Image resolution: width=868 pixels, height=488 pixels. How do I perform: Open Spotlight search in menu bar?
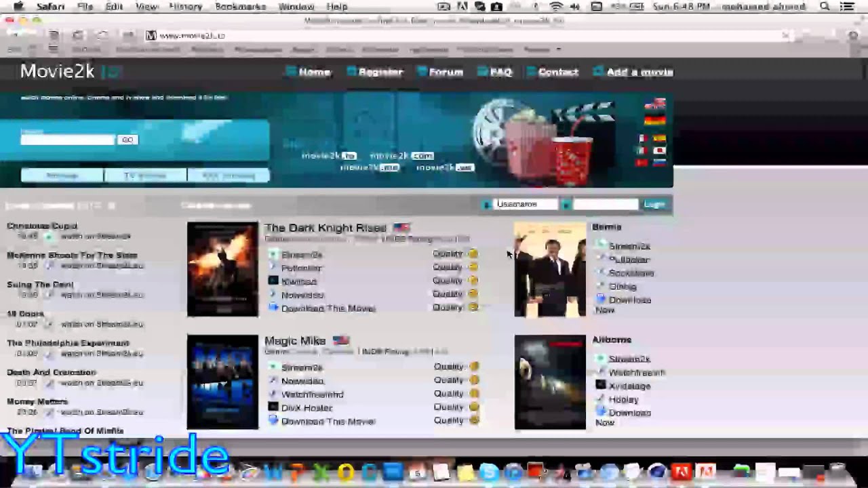tap(825, 7)
